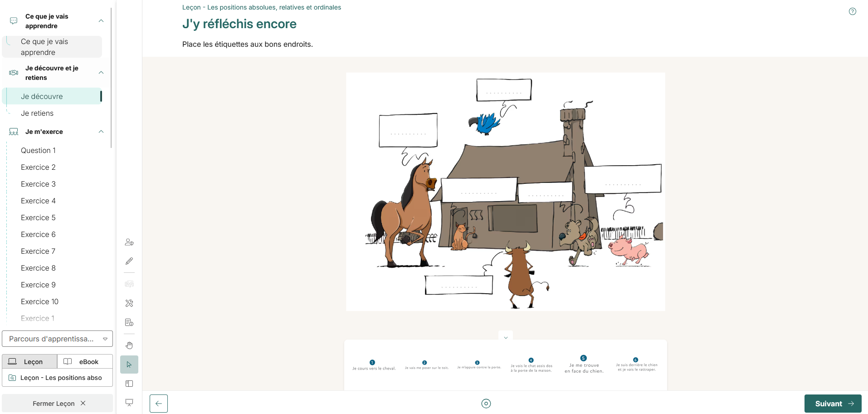This screenshot has height=414, width=868.
Task: Switch to eBook view
Action: click(x=85, y=362)
